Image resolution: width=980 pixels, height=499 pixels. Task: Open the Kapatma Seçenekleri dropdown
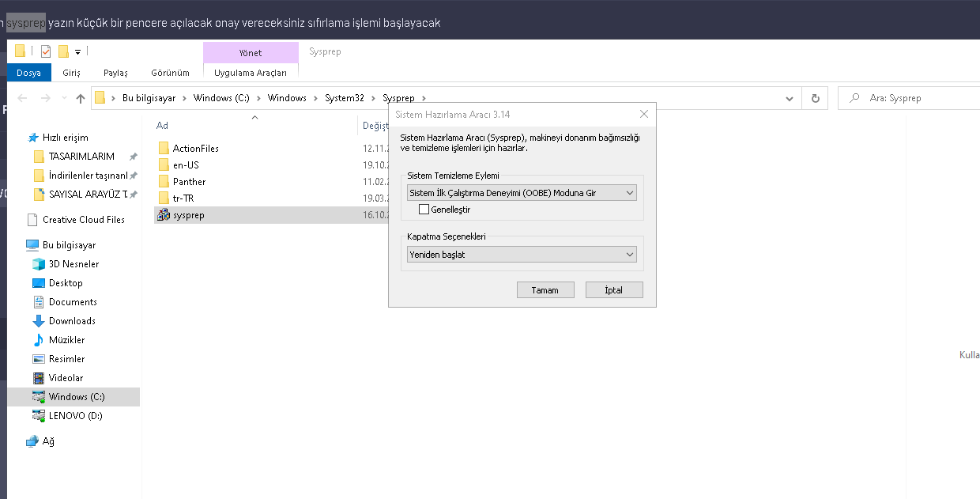(x=522, y=255)
